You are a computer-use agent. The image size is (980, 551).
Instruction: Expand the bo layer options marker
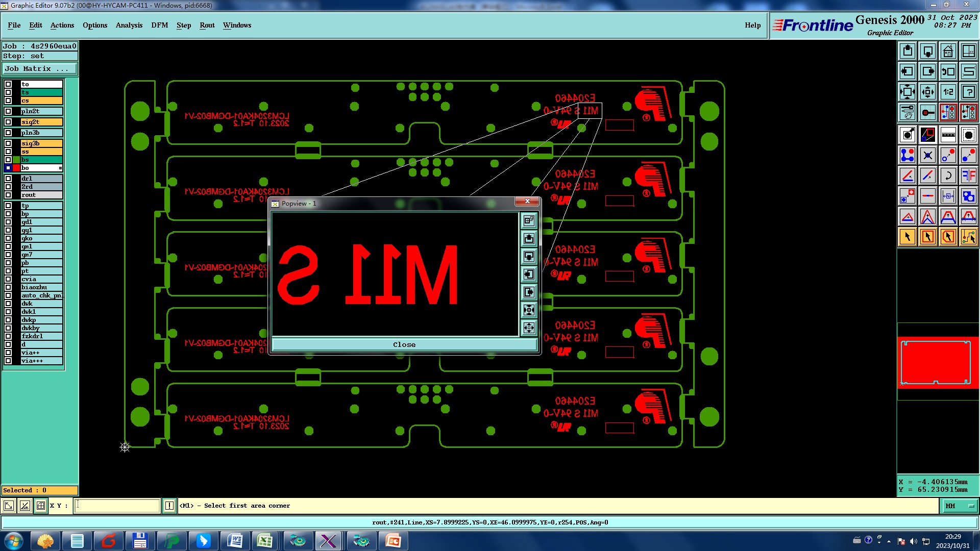tap(60, 168)
